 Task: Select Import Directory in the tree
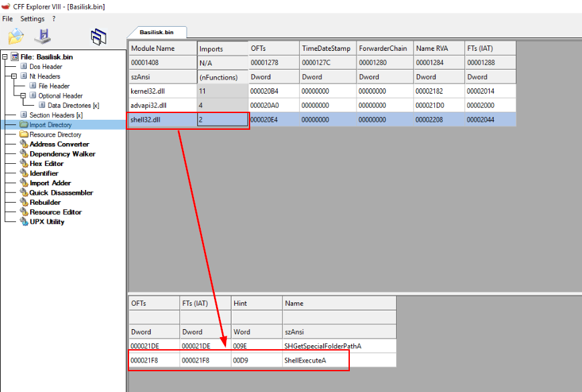pos(50,124)
